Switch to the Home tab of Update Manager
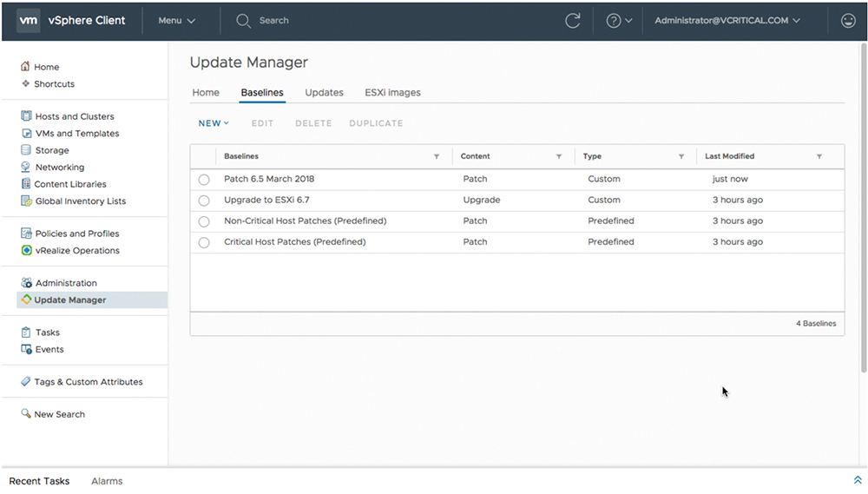868x494 pixels. coord(206,93)
